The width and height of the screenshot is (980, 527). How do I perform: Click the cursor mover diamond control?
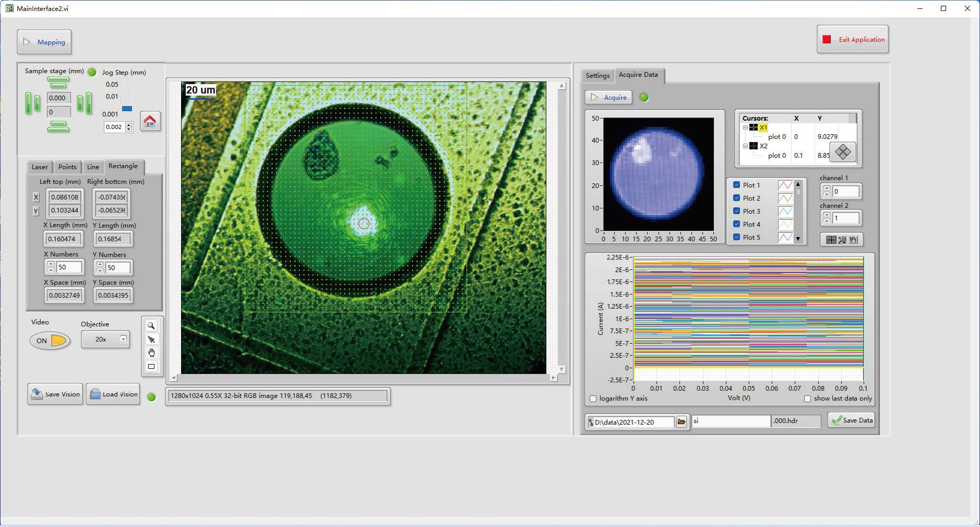tap(843, 152)
